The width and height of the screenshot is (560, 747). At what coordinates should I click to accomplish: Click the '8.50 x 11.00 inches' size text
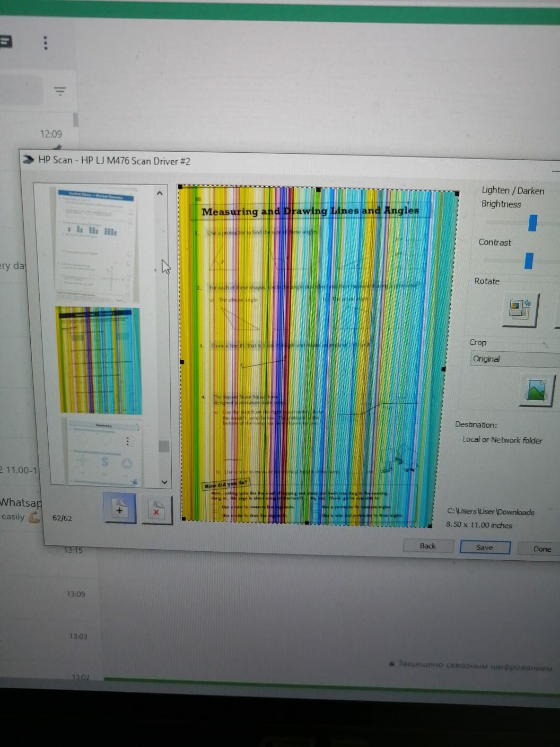tap(479, 525)
